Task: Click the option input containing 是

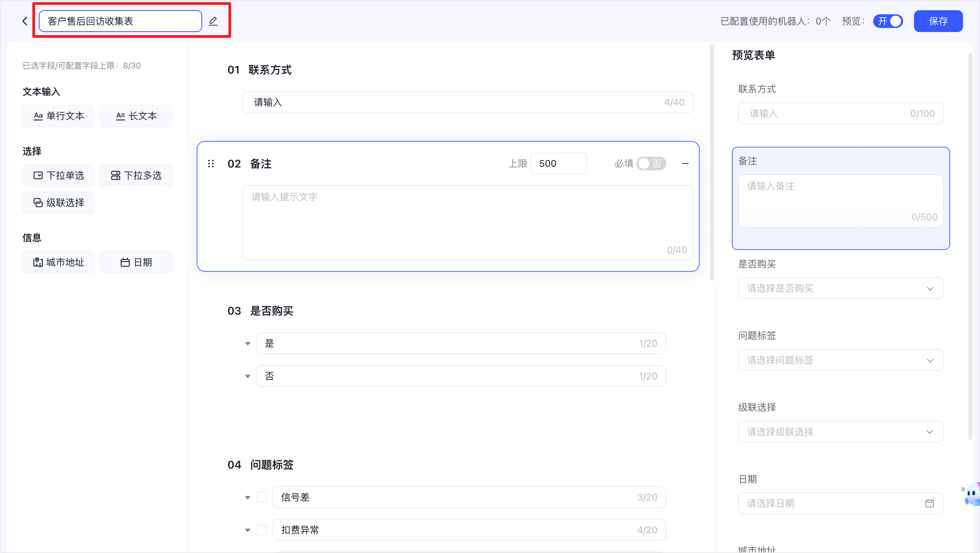Action: (461, 343)
